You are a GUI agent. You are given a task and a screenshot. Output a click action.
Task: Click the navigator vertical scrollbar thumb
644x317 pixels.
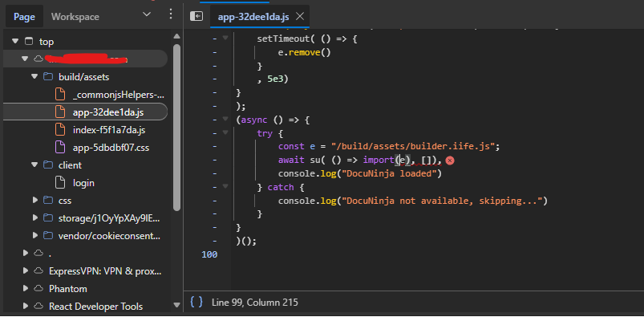coord(176,128)
